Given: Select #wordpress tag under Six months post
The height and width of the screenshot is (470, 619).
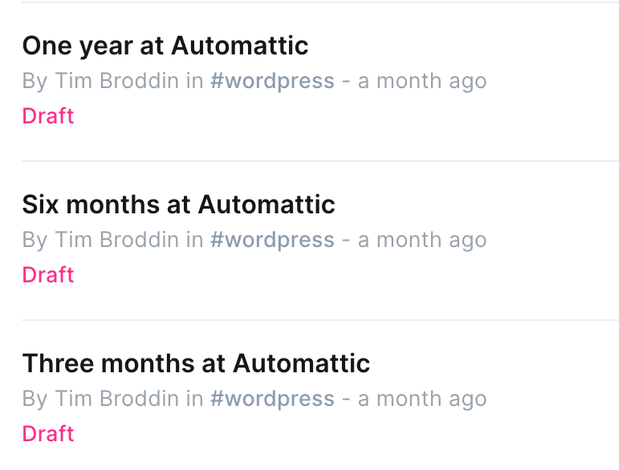Looking at the screenshot, I should click(272, 240).
